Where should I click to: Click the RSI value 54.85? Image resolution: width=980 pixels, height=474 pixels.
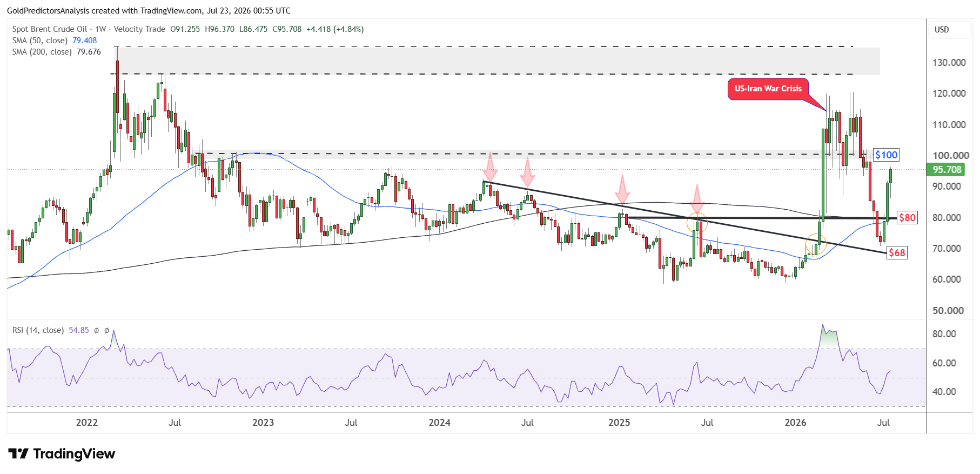tap(79, 330)
